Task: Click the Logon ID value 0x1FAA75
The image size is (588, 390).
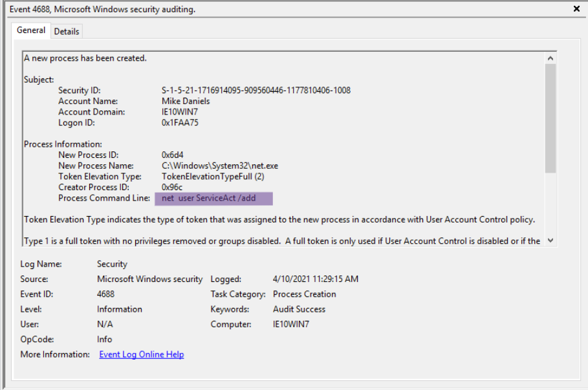Action: pyautogui.click(x=180, y=123)
